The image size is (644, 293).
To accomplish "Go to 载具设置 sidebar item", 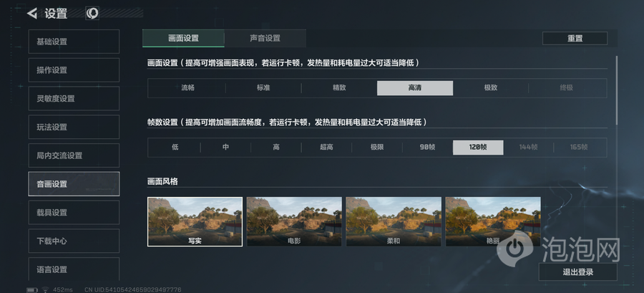I will point(74,213).
